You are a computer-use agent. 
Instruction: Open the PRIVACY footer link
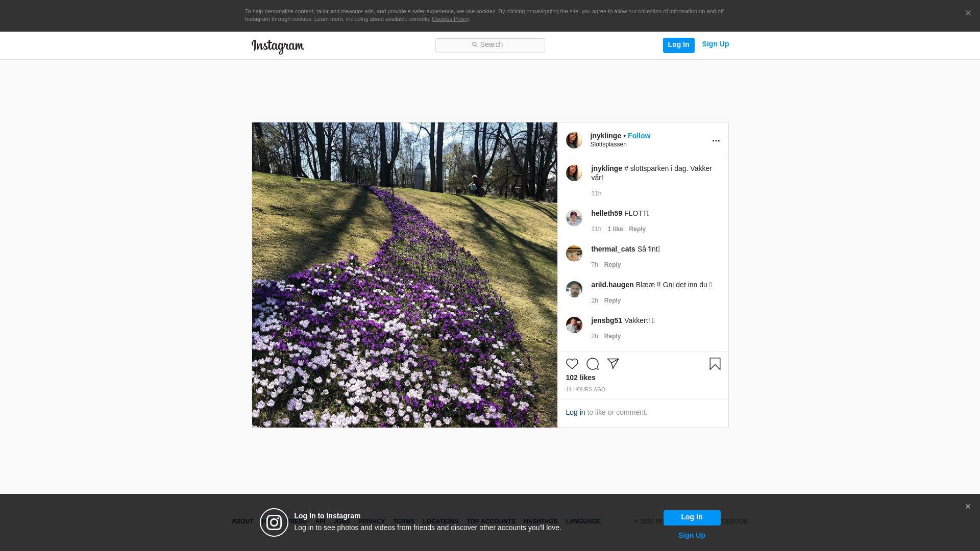click(x=372, y=521)
